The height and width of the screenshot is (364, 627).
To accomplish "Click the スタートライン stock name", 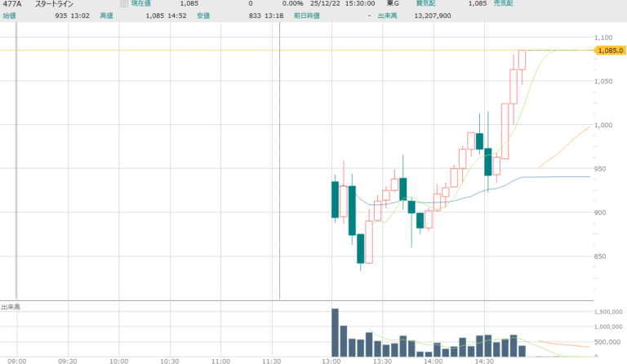I will click(53, 4).
